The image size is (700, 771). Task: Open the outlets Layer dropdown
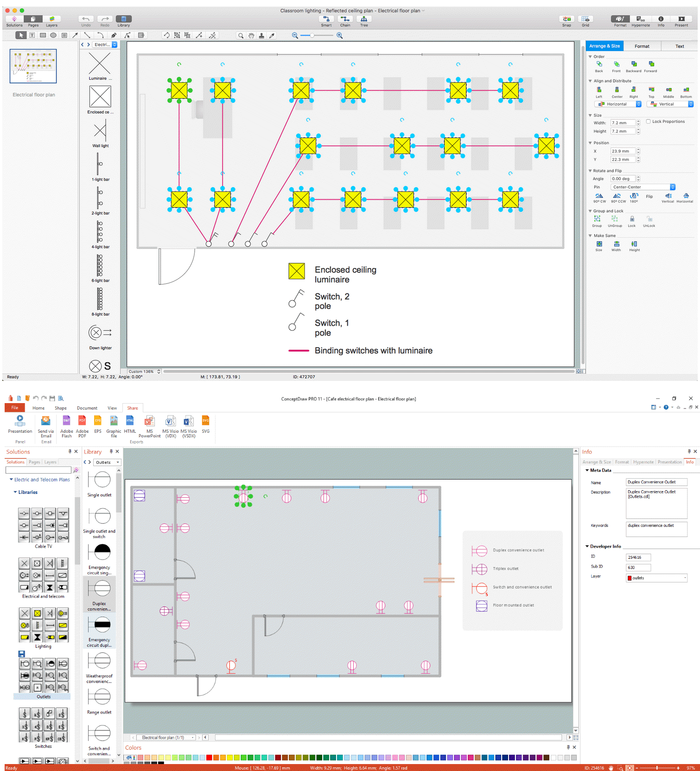(656, 578)
